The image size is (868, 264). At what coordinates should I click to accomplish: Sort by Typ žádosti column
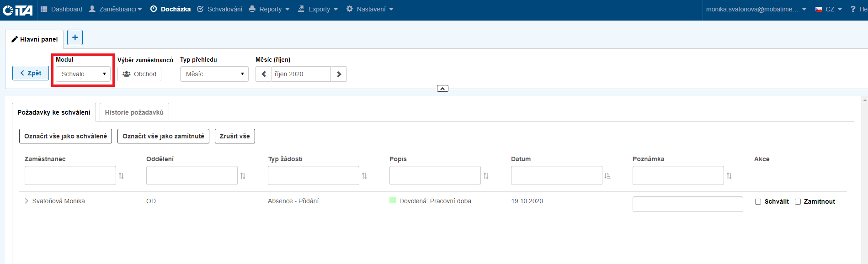[364, 176]
